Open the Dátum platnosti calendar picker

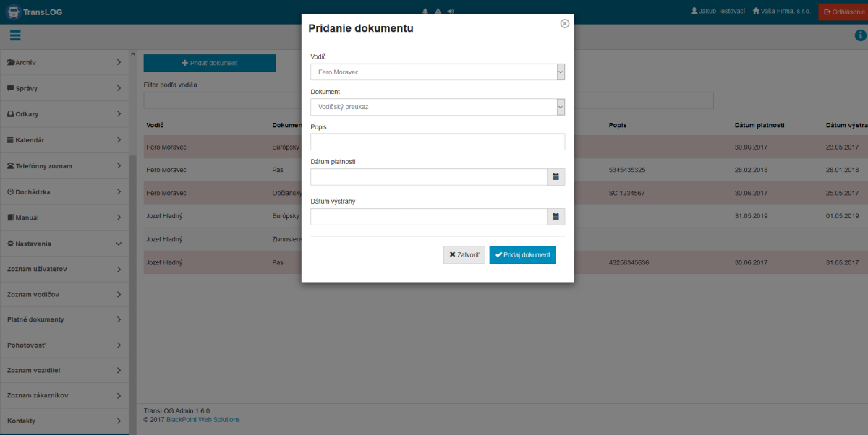click(x=556, y=177)
